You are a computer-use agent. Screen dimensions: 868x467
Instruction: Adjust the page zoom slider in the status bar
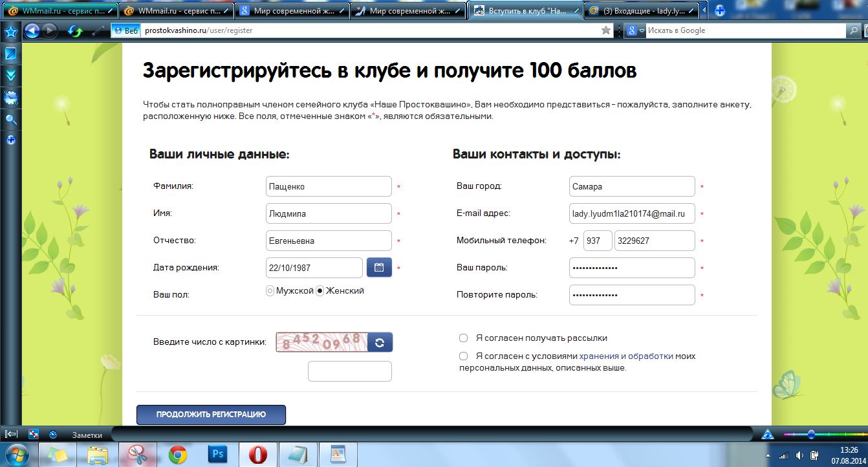click(811, 434)
